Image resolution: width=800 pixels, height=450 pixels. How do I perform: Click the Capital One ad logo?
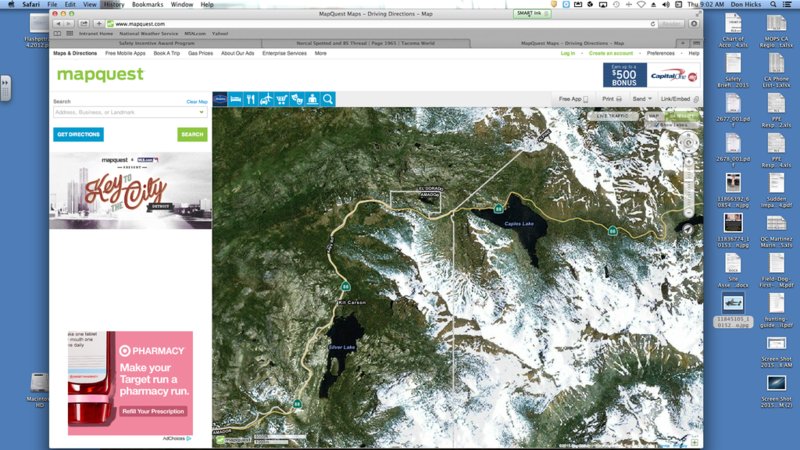click(673, 76)
